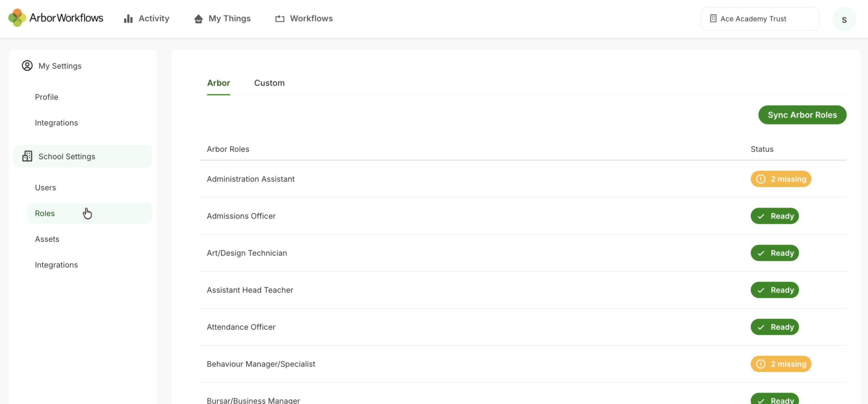Click Ready badge for Art/Design Technician
This screenshot has width=868, height=404.
(x=775, y=253)
